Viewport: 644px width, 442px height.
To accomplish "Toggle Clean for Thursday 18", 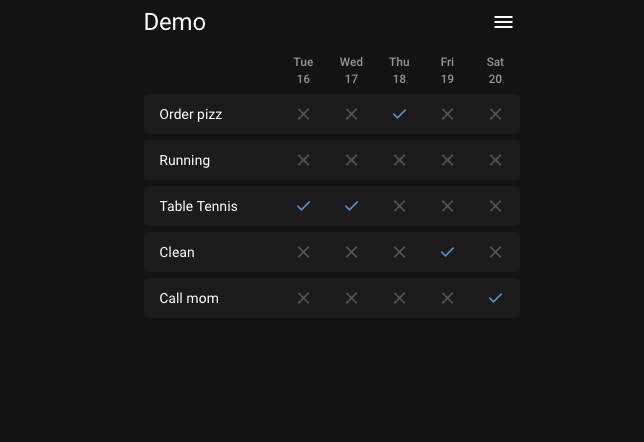I will pyautogui.click(x=399, y=252).
